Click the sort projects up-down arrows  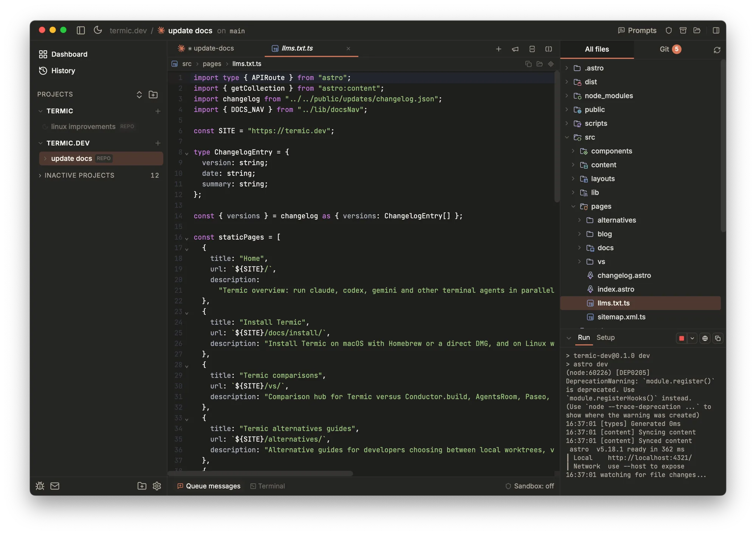point(139,95)
